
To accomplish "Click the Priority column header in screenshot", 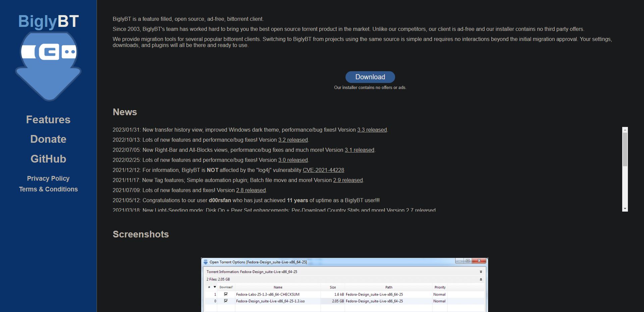I will tap(440, 287).
